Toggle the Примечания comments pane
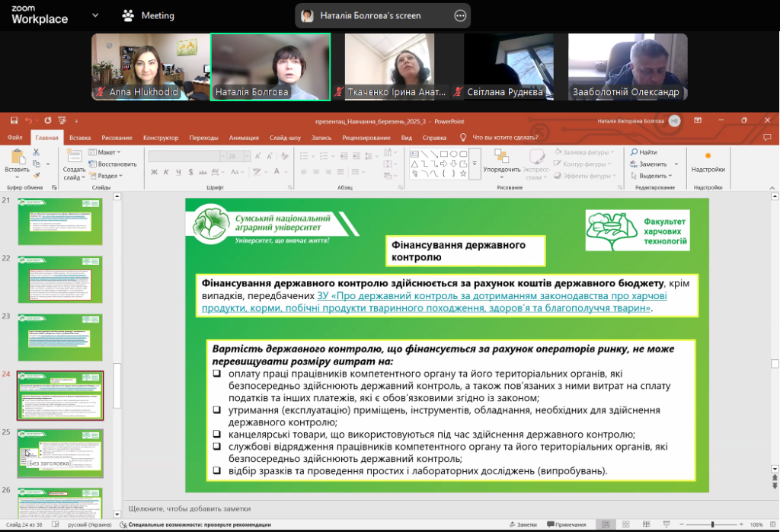 tap(565, 524)
